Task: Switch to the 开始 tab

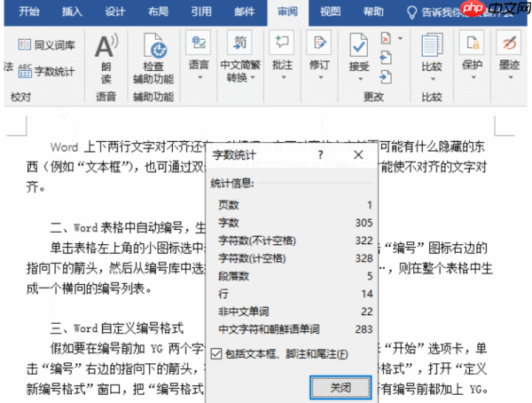Action: (x=29, y=12)
